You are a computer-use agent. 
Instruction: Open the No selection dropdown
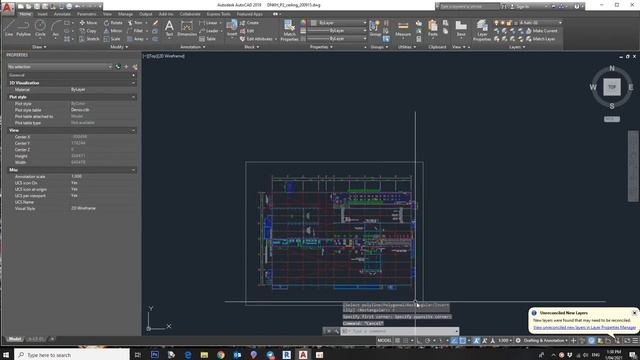coord(60,67)
